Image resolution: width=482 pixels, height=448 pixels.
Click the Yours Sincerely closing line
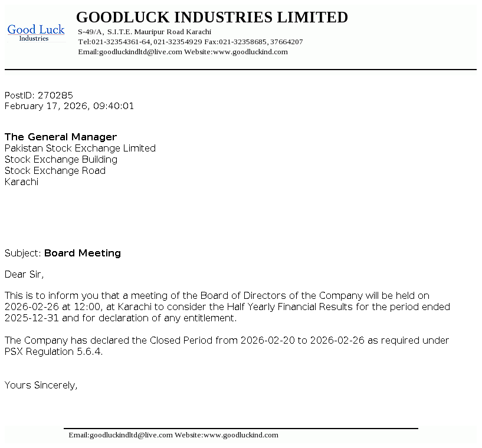(x=41, y=386)
